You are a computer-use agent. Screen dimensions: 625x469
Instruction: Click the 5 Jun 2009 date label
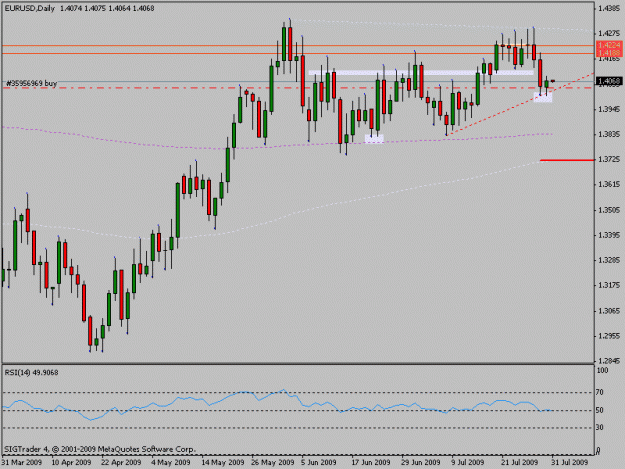319,463
